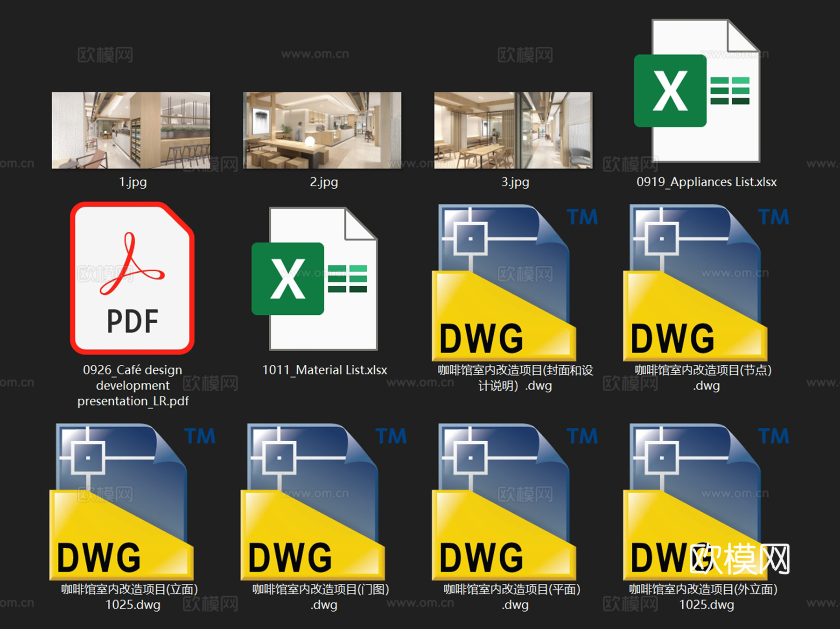
Task: Click the file name '0919_Appliances List.xlsx'
Action: pyautogui.click(x=707, y=182)
